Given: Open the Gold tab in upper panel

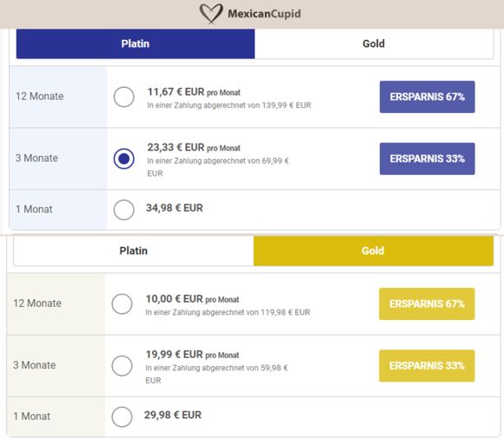Looking at the screenshot, I should (374, 43).
